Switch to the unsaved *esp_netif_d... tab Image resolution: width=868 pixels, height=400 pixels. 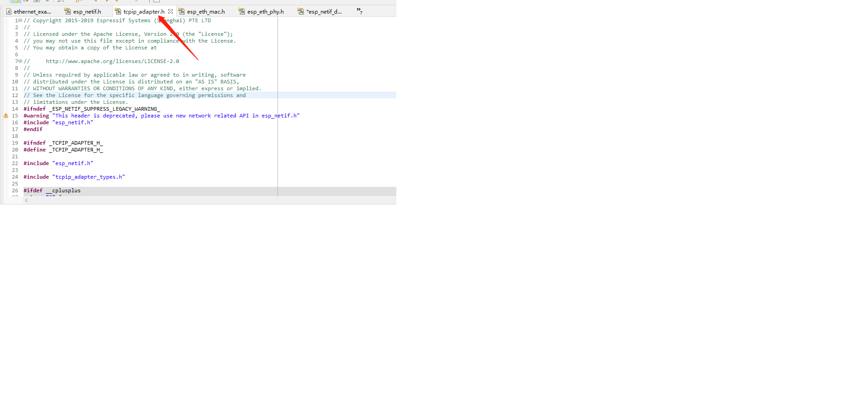[x=320, y=11]
